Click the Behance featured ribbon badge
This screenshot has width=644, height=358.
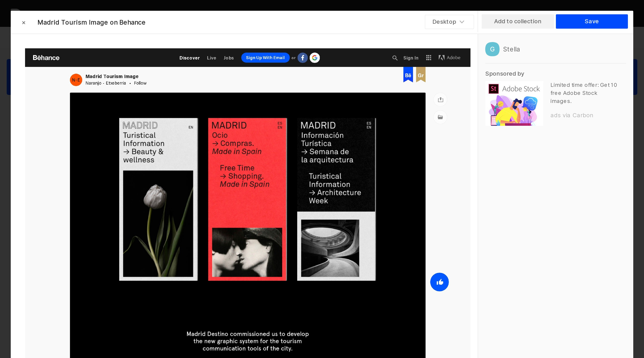click(408, 75)
